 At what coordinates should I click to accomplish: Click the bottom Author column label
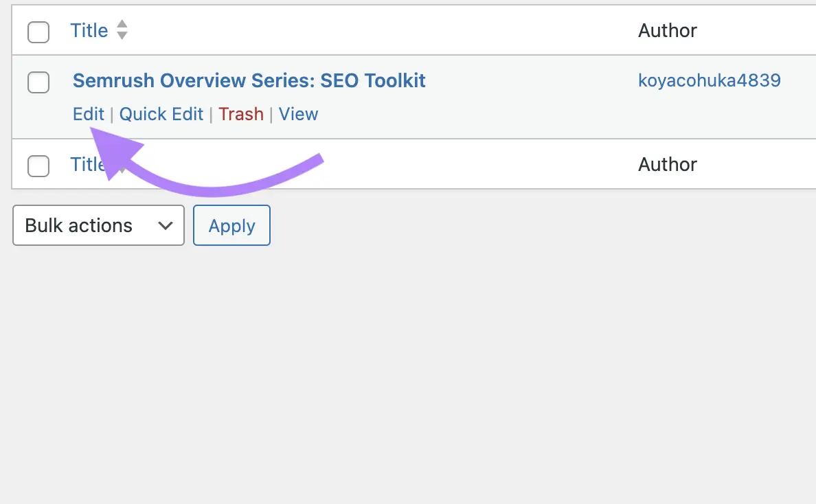pos(667,164)
